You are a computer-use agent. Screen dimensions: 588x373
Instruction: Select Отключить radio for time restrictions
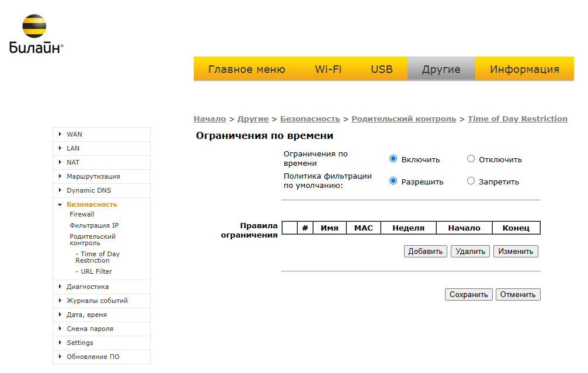coord(471,159)
